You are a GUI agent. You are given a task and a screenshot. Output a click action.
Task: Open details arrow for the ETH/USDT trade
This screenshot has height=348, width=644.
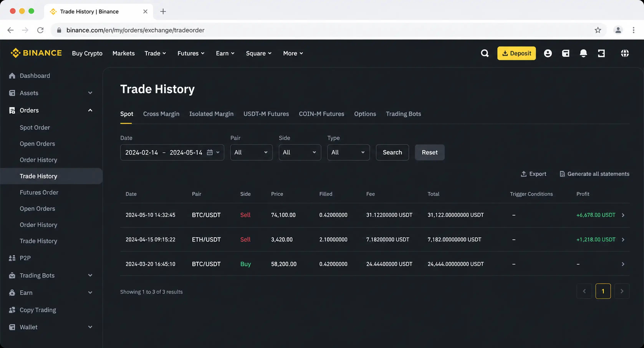click(623, 240)
